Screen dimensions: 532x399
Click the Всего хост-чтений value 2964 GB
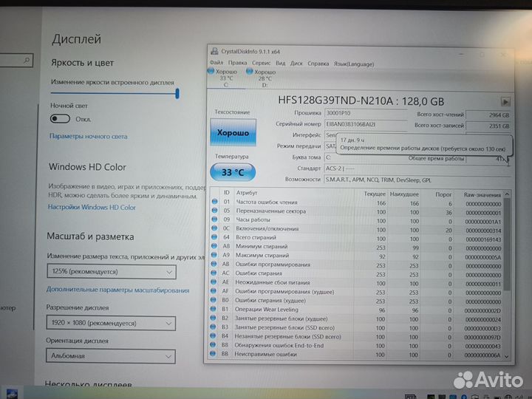(x=488, y=115)
